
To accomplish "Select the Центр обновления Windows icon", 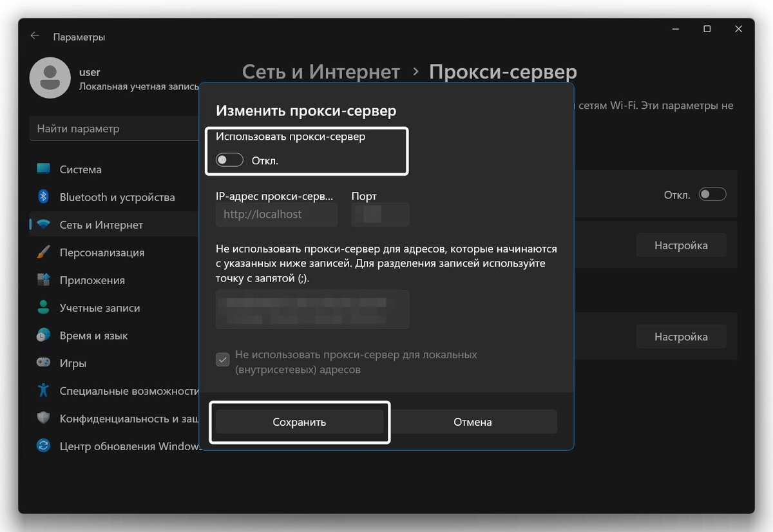I will 43,446.
